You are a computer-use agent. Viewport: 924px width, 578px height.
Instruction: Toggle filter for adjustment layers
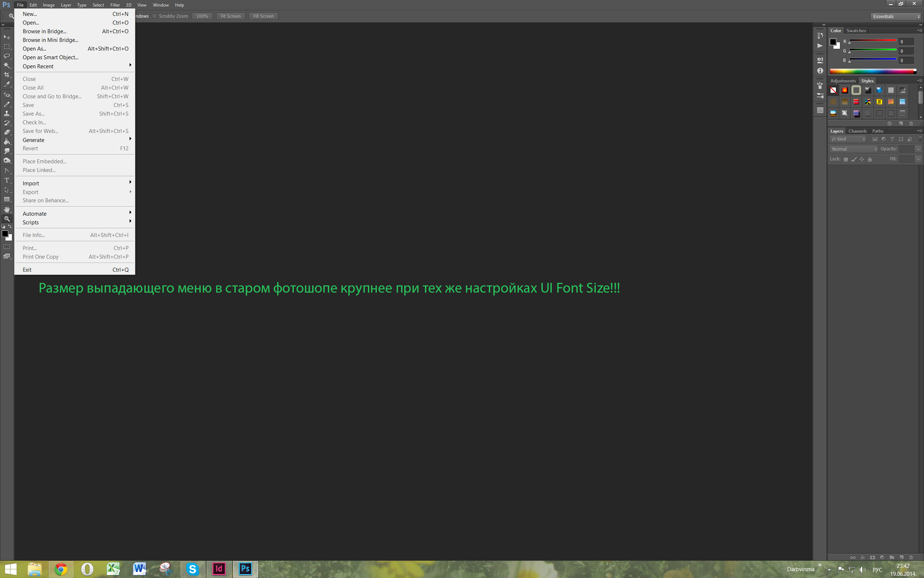pyautogui.click(x=883, y=139)
